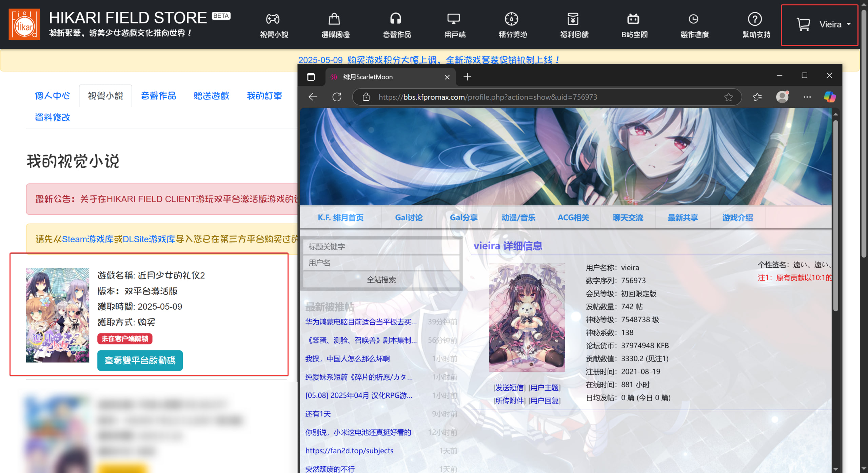Open the 積分獎池 points pool icon

click(x=511, y=19)
